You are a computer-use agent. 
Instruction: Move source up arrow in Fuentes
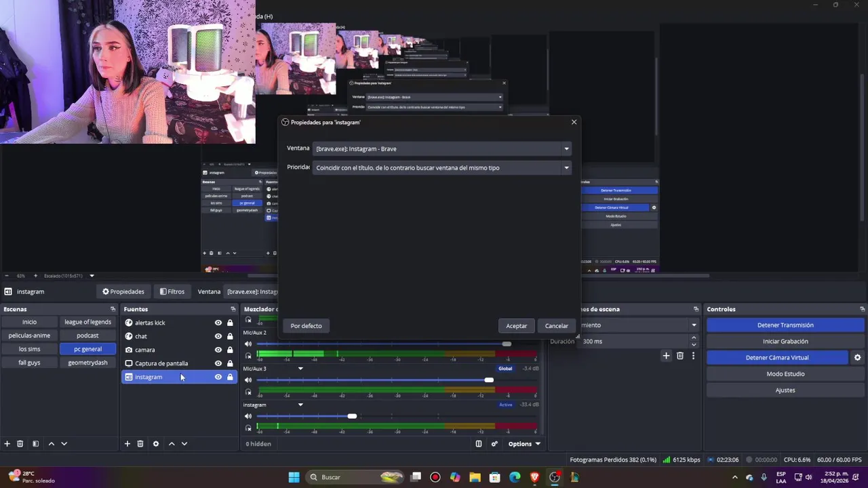pyautogui.click(x=172, y=444)
